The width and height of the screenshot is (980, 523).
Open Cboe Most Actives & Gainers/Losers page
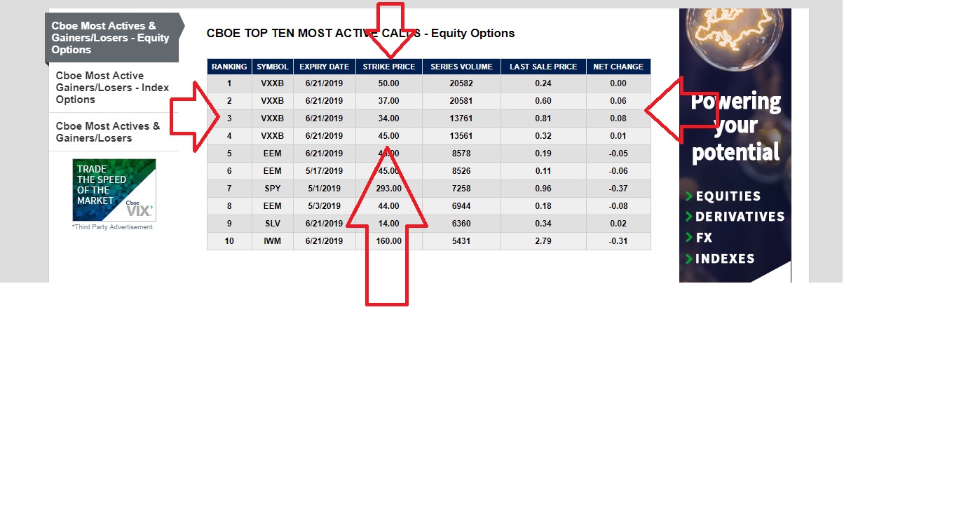coord(113,132)
